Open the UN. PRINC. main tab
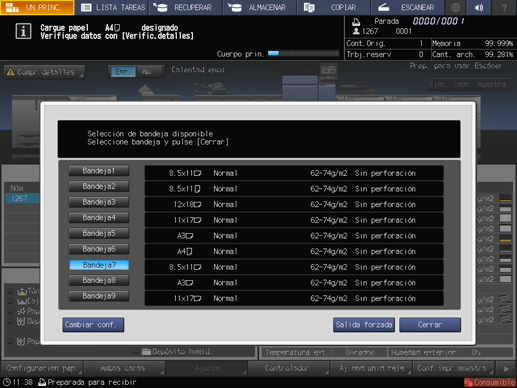 point(37,7)
